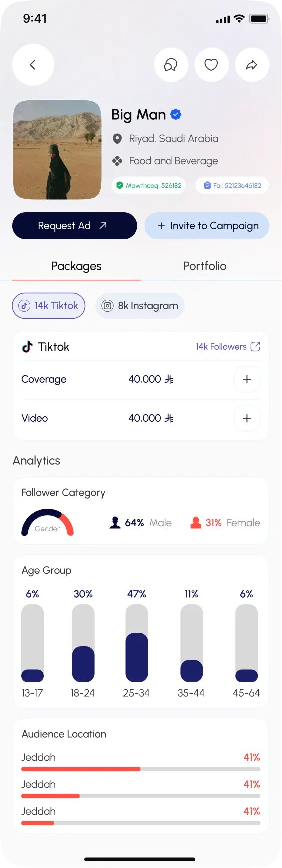Switch to the Packages tab

point(76,266)
